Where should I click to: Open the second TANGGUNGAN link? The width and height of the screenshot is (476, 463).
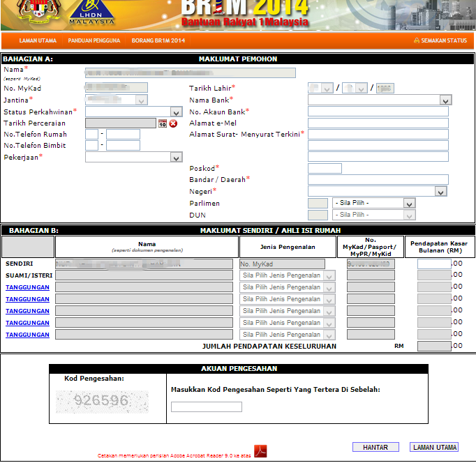(27, 299)
